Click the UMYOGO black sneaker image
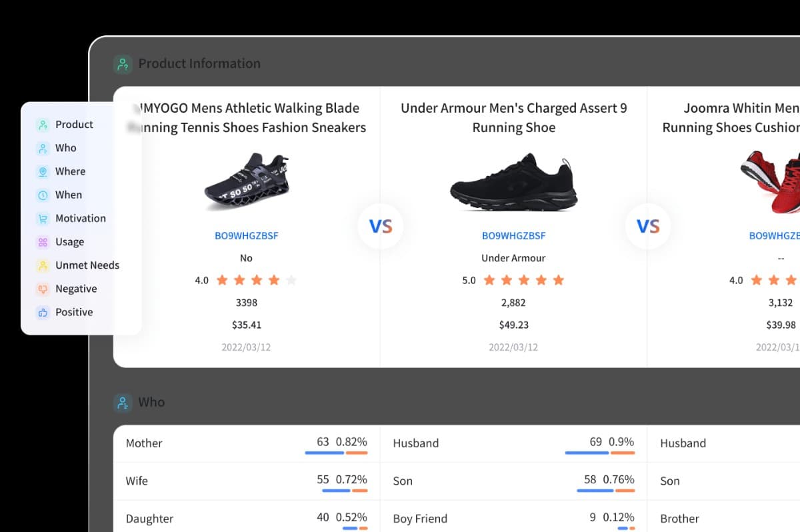The width and height of the screenshot is (800, 532). pyautogui.click(x=247, y=182)
